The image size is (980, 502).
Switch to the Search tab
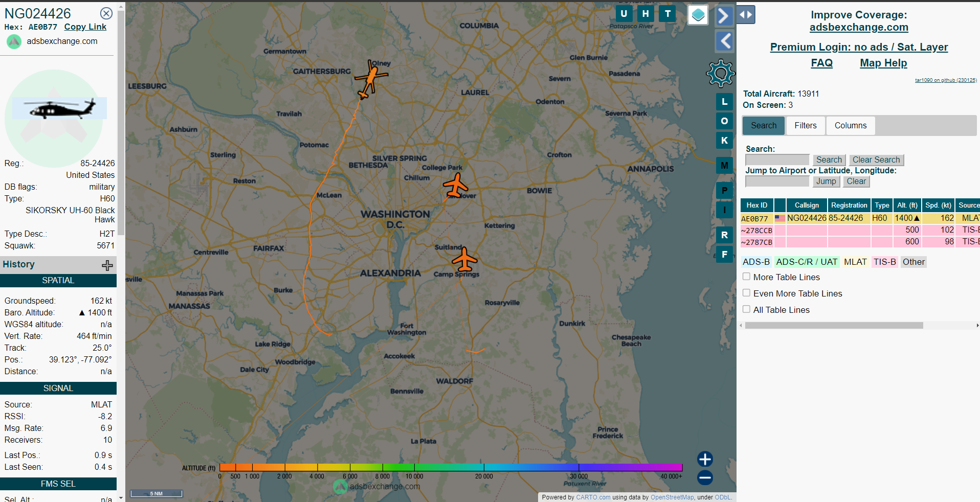[x=764, y=125]
